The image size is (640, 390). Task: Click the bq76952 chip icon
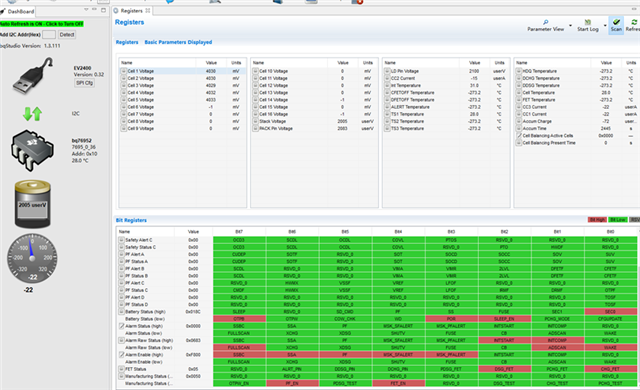coord(32,150)
